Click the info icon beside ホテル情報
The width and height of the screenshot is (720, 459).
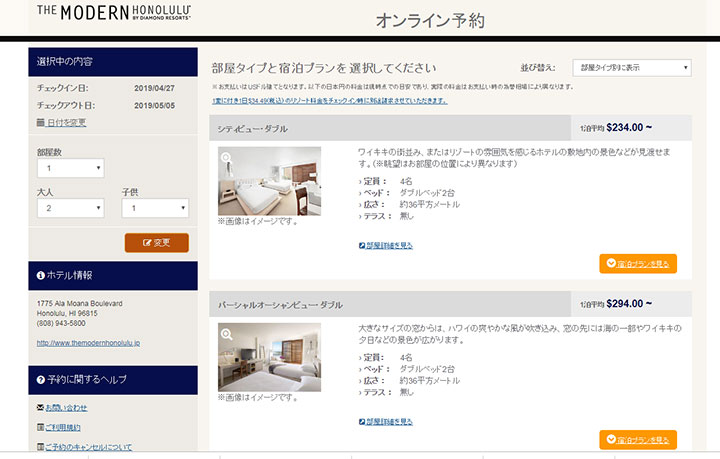(x=40, y=275)
